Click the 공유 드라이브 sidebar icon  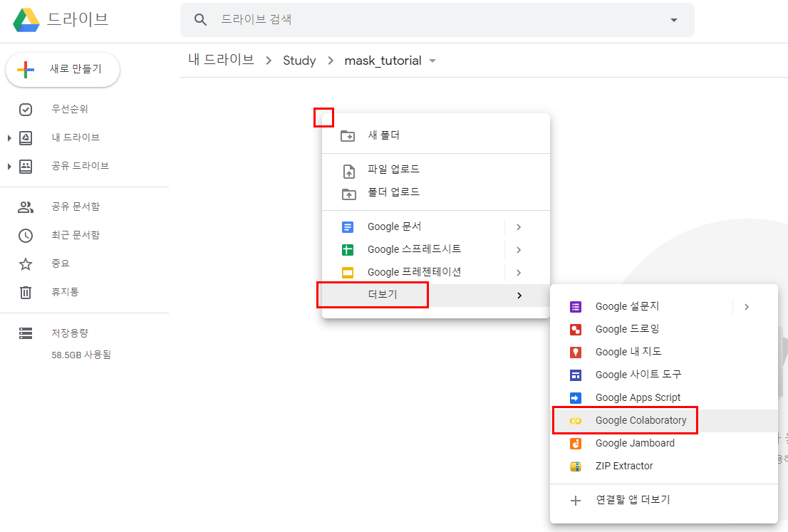pyautogui.click(x=26, y=166)
